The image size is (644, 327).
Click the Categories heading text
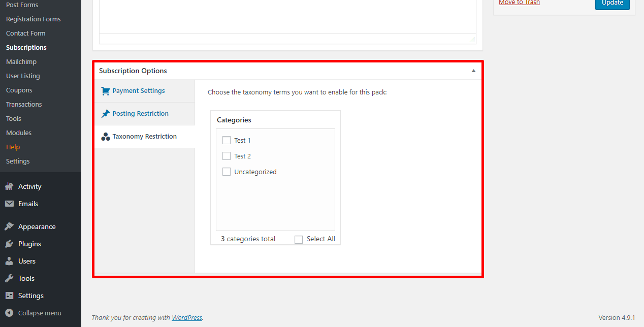click(234, 120)
